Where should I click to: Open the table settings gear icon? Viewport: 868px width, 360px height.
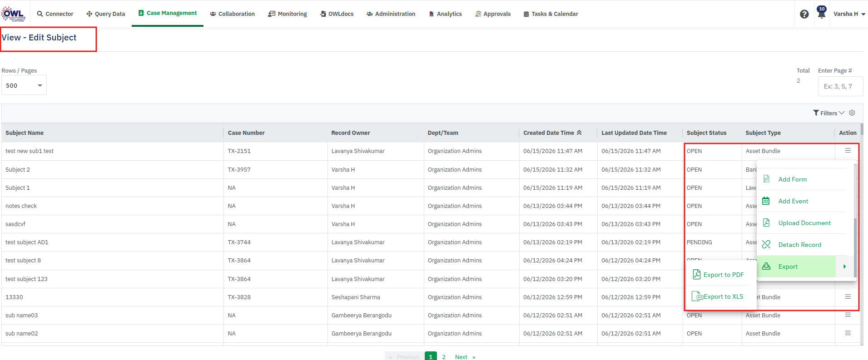[852, 113]
